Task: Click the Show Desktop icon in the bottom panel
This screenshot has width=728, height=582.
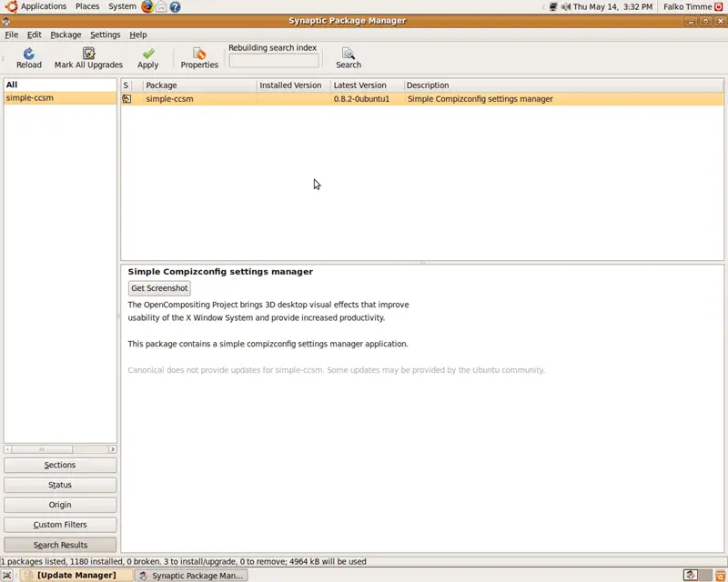Action: point(7,576)
